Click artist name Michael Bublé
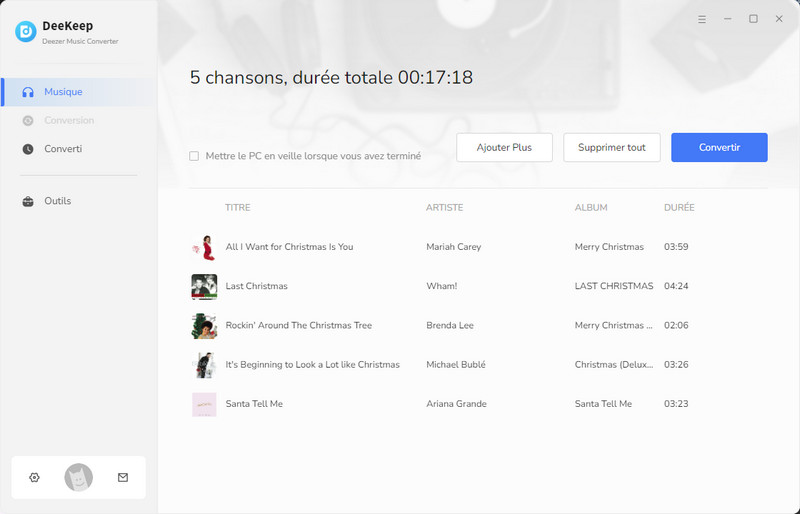The height and width of the screenshot is (514, 800). [456, 364]
